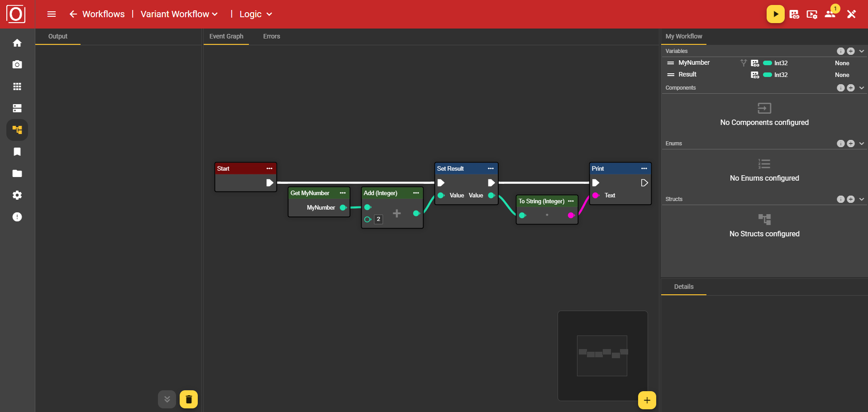
Task: Open Settings from the left sidebar gear
Action: tap(17, 195)
